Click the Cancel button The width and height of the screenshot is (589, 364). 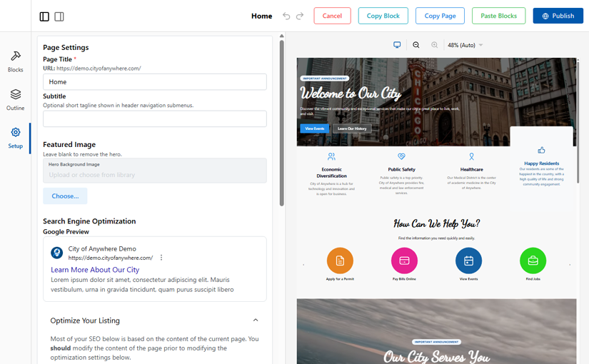tap(332, 16)
